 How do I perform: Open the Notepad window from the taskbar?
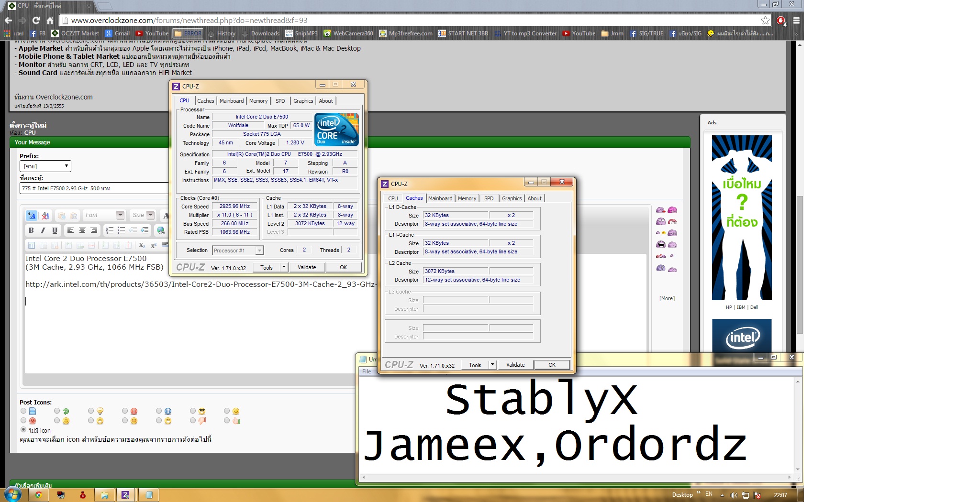pos(149,495)
